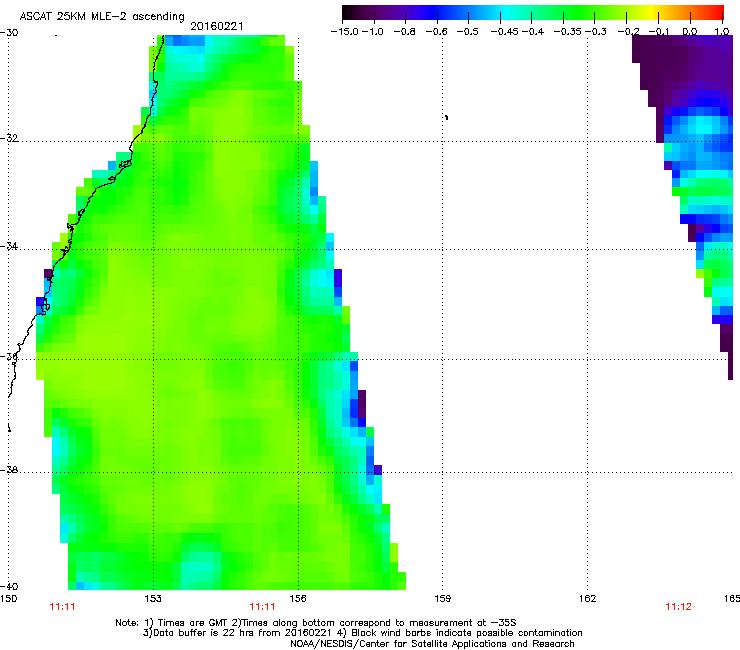The height and width of the screenshot is (650, 740).
Task: Click the 150 longitude axis label
Action: tap(8, 599)
